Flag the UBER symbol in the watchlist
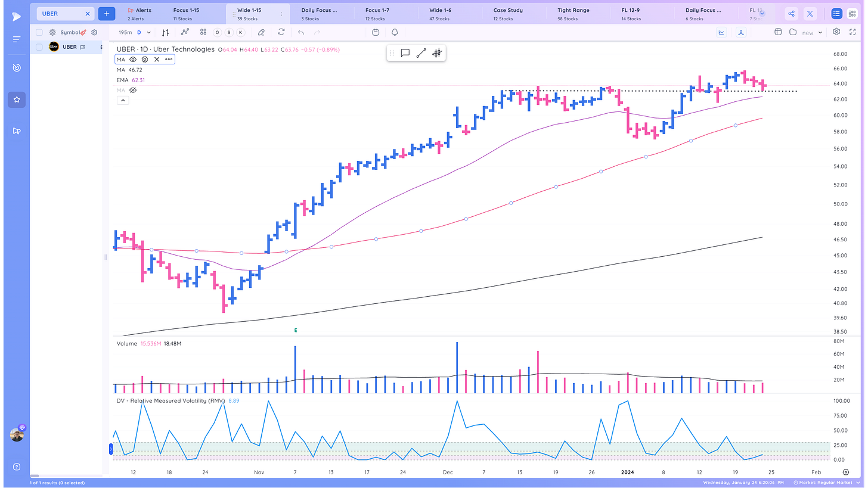The height and width of the screenshot is (488, 868). 82,46
